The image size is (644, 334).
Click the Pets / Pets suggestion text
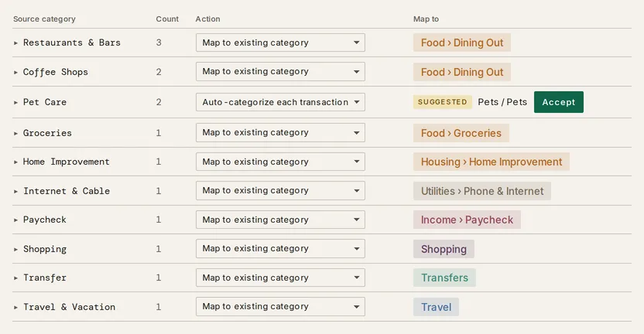click(x=502, y=102)
